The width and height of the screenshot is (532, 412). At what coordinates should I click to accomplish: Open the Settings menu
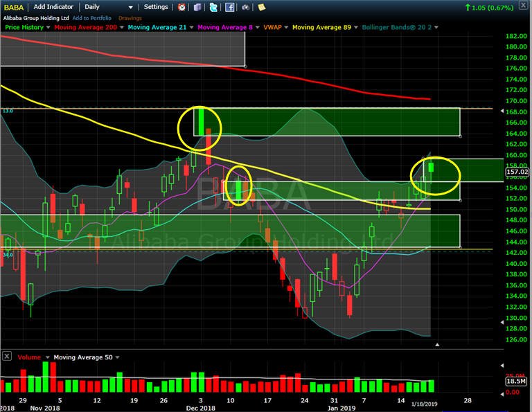tap(156, 7)
